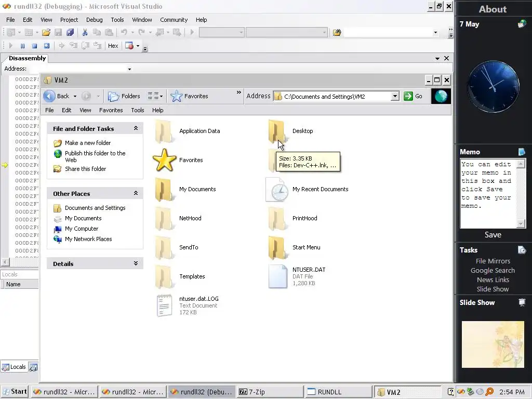Screen dimensions: 532x399
Task: Click Google Search in sidebar Tasks
Action: point(493,270)
